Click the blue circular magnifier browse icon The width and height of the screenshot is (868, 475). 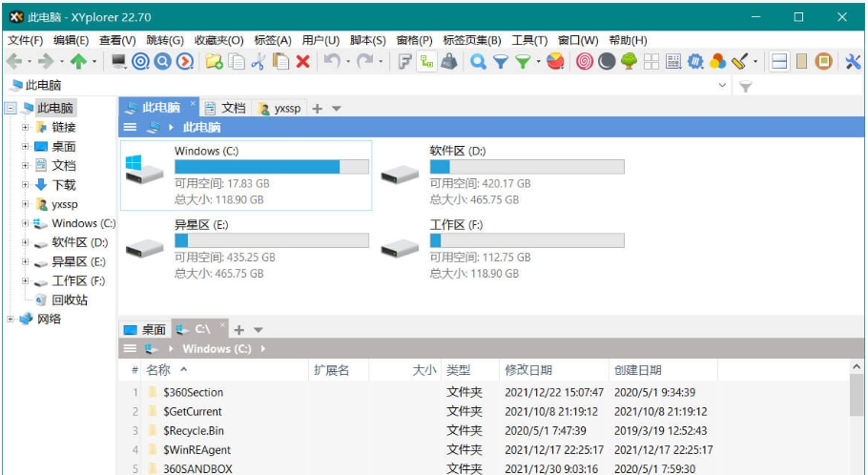click(163, 61)
